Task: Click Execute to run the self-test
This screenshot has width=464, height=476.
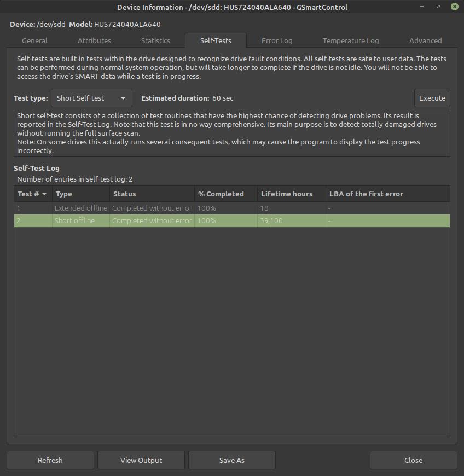Action: (432, 98)
